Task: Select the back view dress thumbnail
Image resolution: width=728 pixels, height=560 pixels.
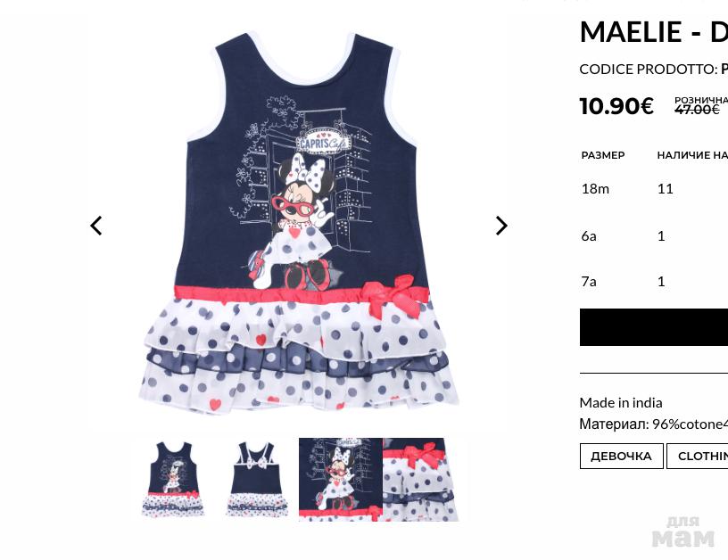Action: pyautogui.click(x=257, y=480)
